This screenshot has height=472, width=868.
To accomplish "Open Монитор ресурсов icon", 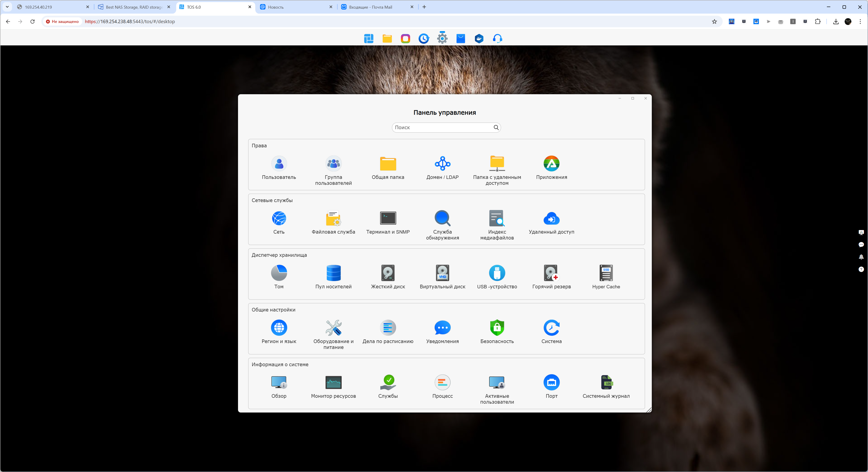I will (333, 382).
